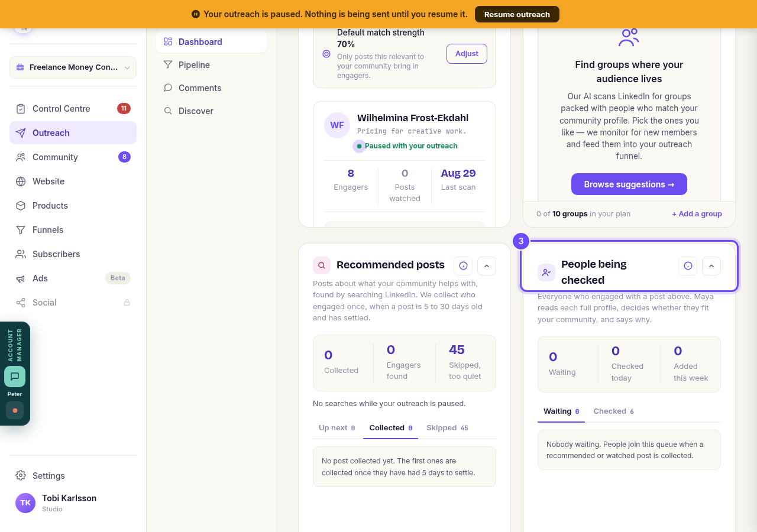Viewport: 757px width, 532px height.
Task: Click the Outreach paper plane icon
Action: (21, 133)
